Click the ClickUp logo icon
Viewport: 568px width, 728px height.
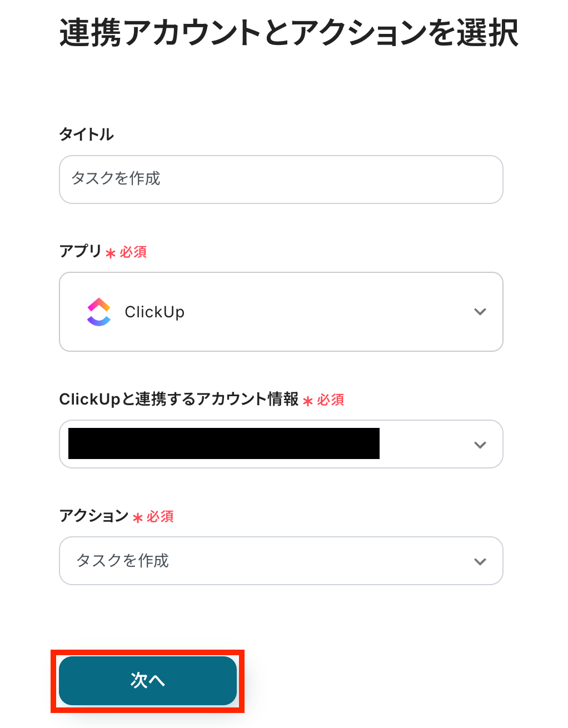(x=99, y=312)
